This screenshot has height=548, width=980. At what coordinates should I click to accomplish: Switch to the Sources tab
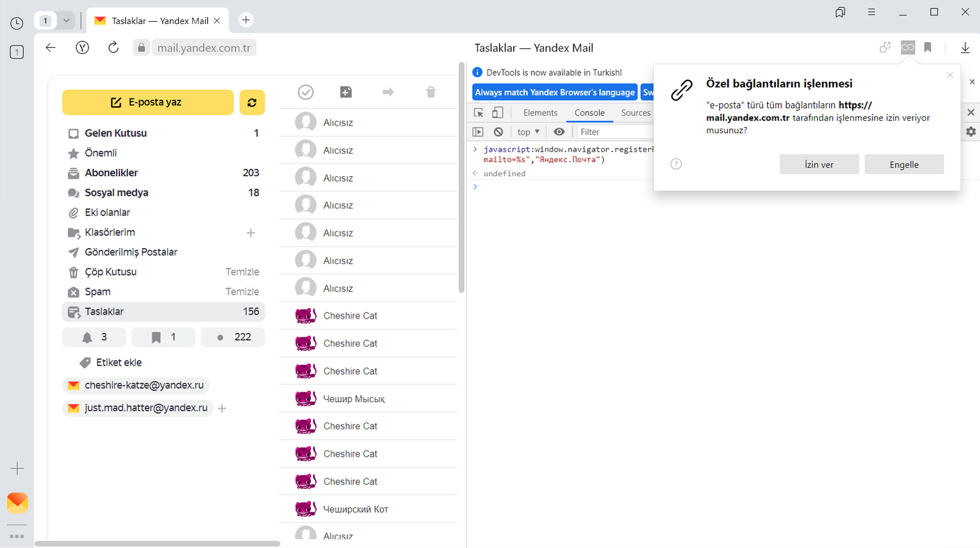click(635, 113)
